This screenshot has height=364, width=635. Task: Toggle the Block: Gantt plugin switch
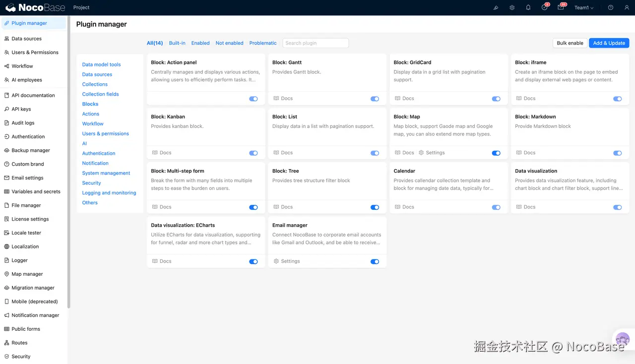tap(375, 99)
